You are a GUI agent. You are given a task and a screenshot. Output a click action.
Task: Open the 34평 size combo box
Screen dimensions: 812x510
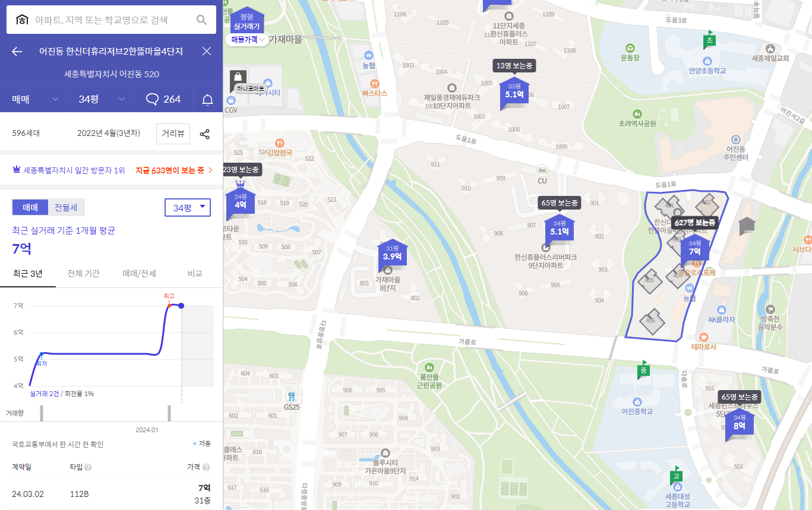pyautogui.click(x=187, y=208)
